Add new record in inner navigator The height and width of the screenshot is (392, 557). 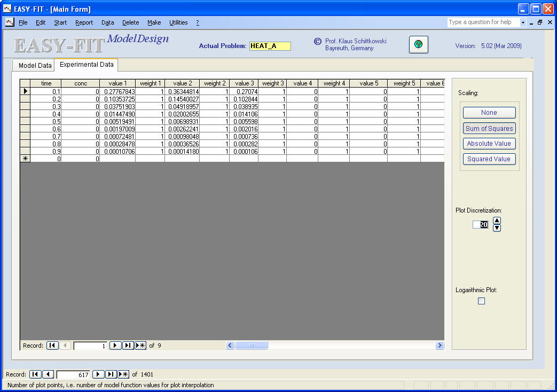tap(140, 346)
